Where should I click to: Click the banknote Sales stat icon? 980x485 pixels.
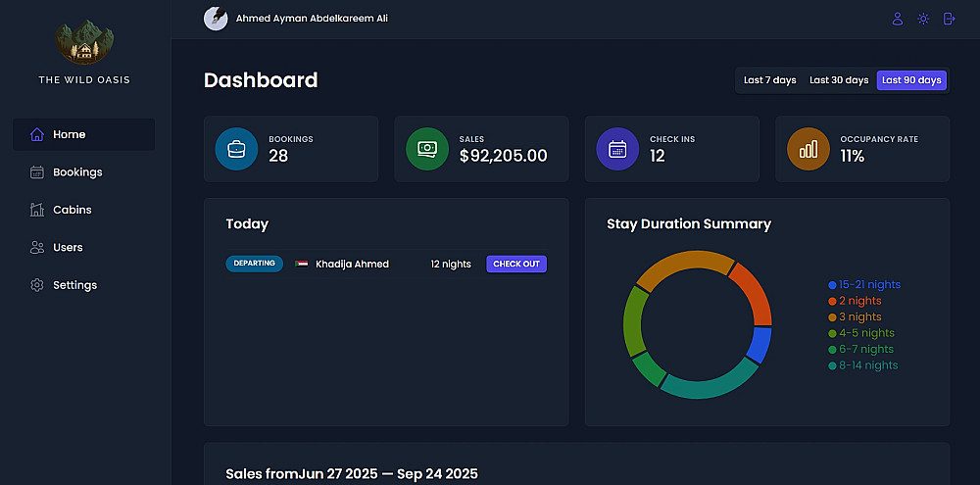pos(427,149)
